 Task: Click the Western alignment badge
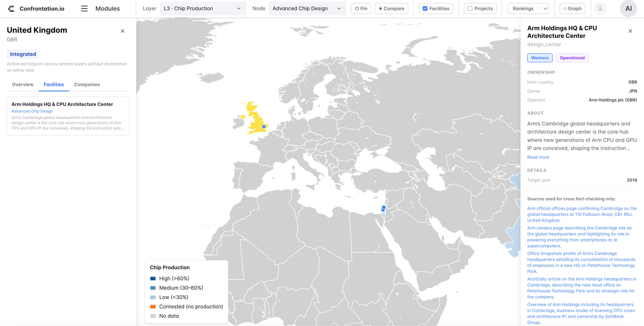coord(540,58)
